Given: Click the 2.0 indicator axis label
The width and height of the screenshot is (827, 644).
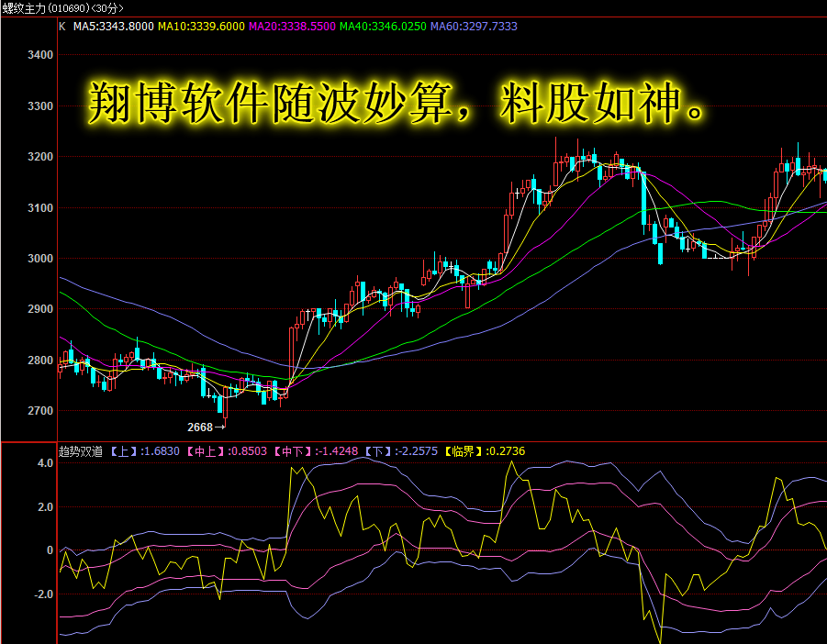Looking at the screenshot, I should 45,507.
